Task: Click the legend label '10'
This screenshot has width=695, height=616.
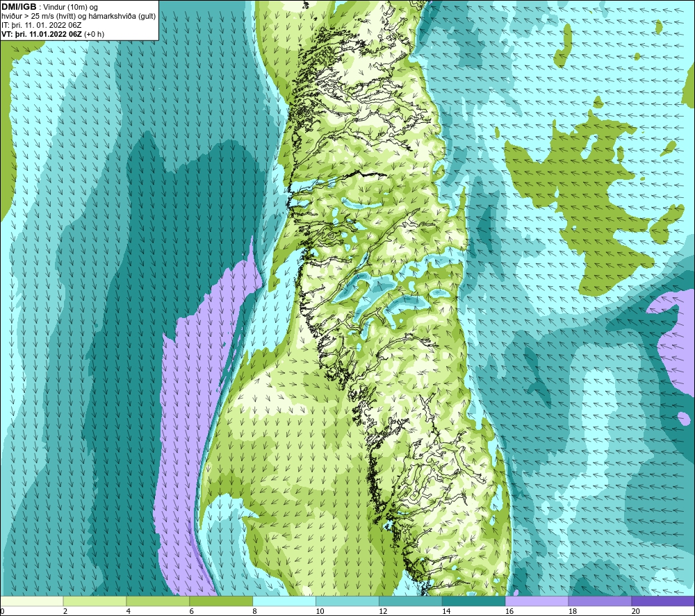Action: point(320,611)
